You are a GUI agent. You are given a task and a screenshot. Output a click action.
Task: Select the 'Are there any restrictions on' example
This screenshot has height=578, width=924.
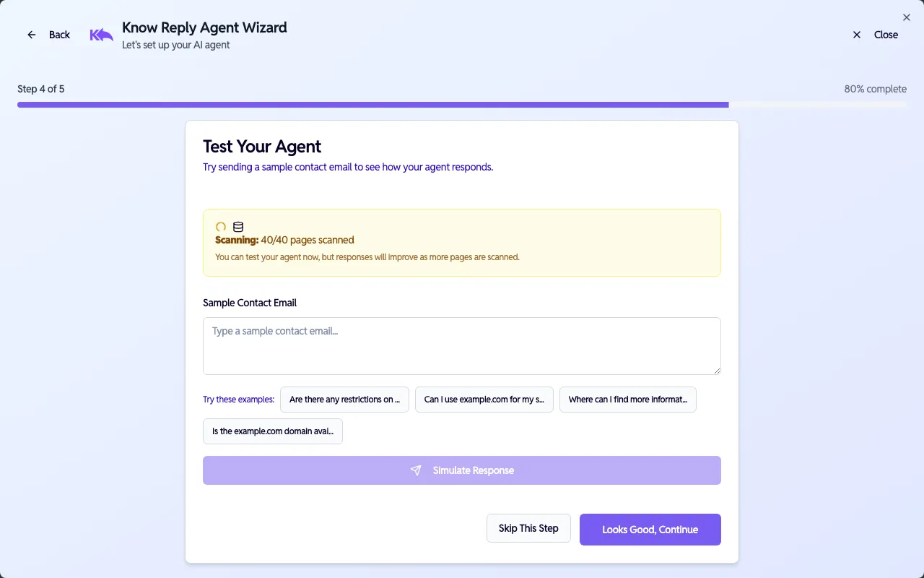tap(344, 399)
